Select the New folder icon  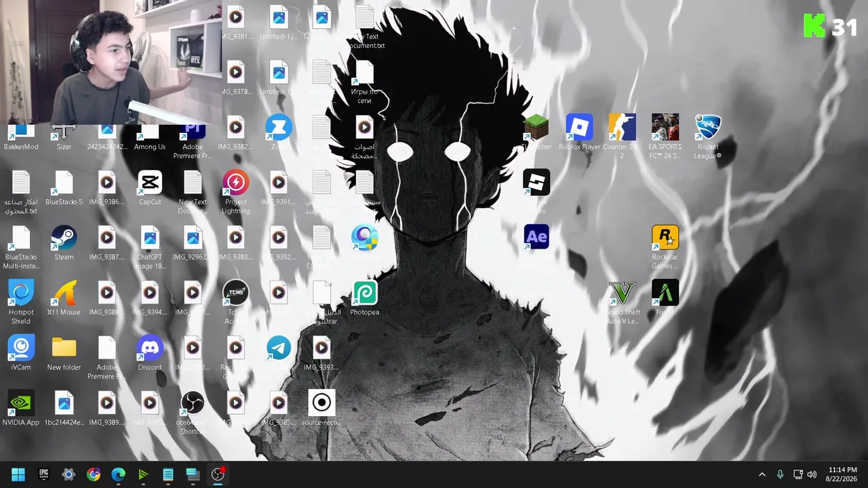pyautogui.click(x=64, y=354)
